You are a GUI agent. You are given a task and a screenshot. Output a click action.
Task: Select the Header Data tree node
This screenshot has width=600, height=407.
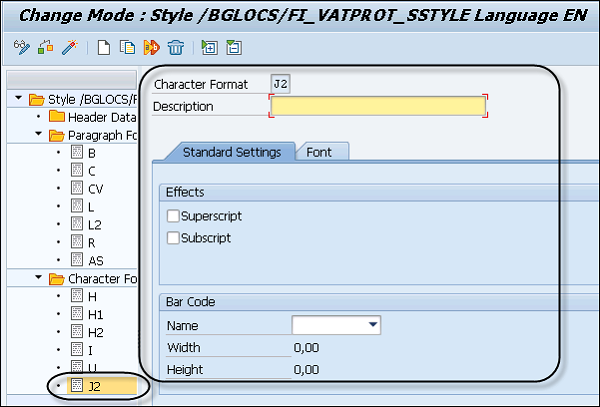point(101,117)
